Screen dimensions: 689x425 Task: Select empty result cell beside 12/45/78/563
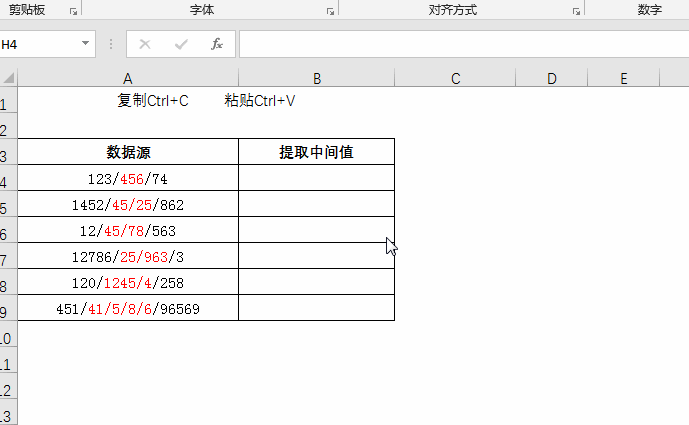tap(316, 229)
